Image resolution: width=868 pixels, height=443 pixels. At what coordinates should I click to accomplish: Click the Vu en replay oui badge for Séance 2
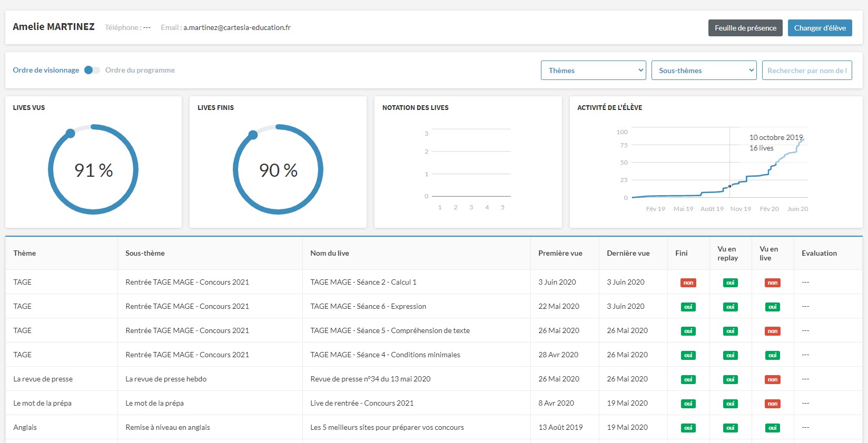(x=730, y=283)
